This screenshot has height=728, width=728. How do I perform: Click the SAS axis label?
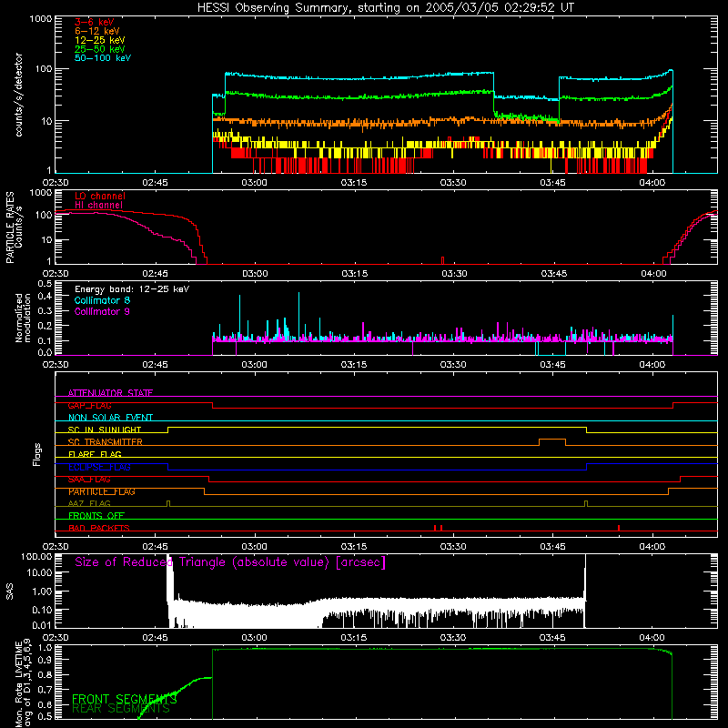pyautogui.click(x=10, y=591)
